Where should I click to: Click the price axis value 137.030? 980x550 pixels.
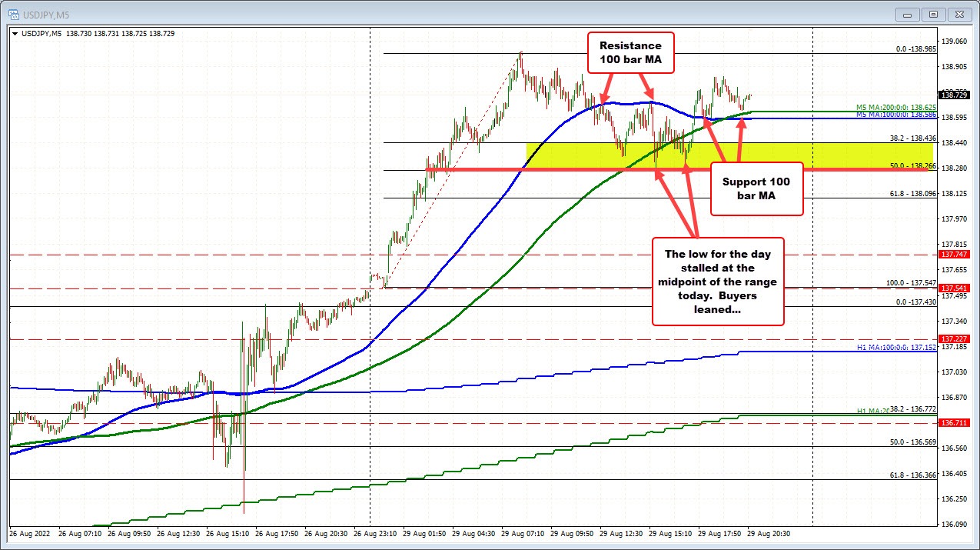pos(954,372)
